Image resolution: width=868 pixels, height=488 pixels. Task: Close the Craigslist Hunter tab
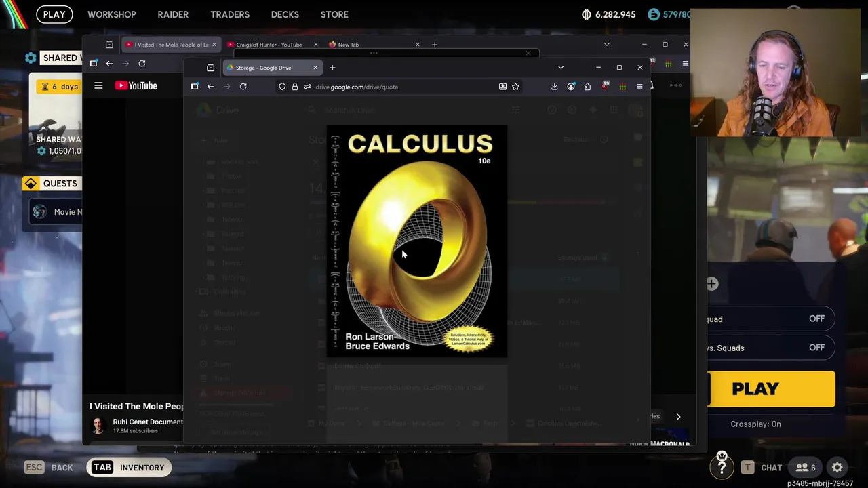click(x=315, y=45)
